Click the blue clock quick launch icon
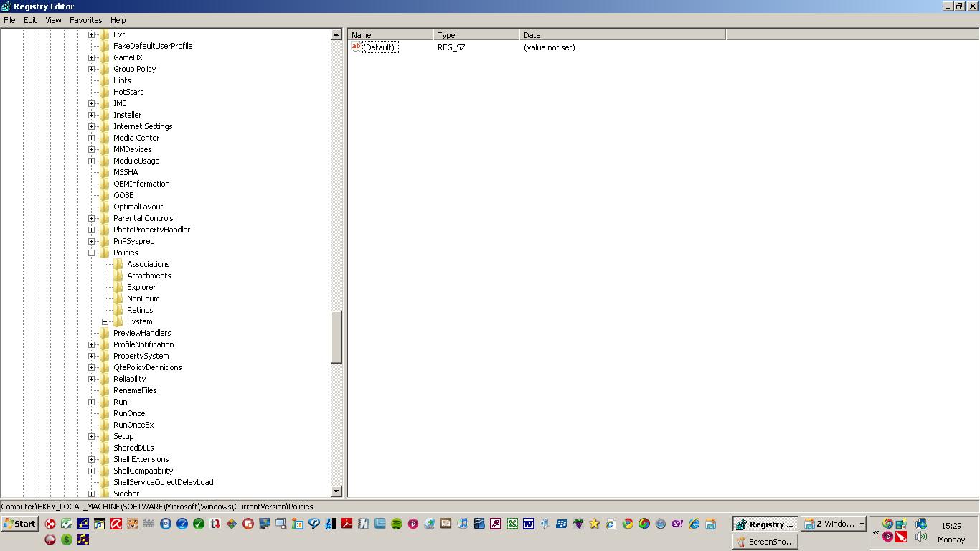Viewport: 980px width, 551px height. coord(182,524)
